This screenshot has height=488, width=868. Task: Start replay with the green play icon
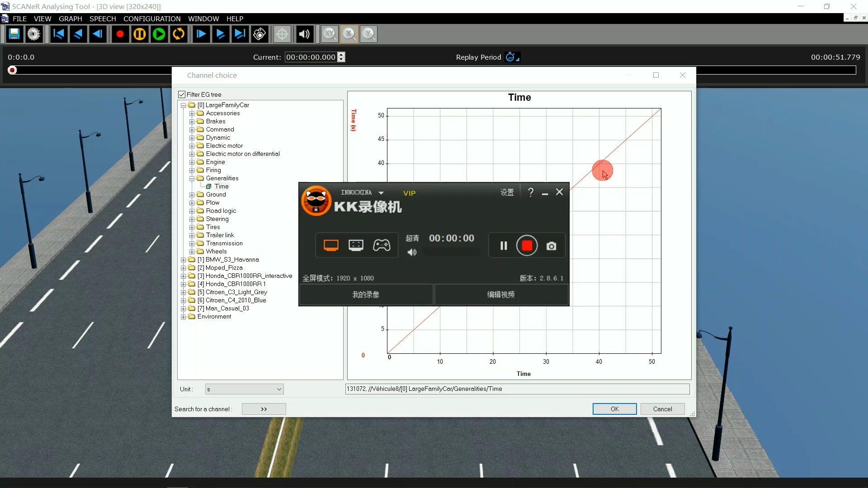point(159,34)
